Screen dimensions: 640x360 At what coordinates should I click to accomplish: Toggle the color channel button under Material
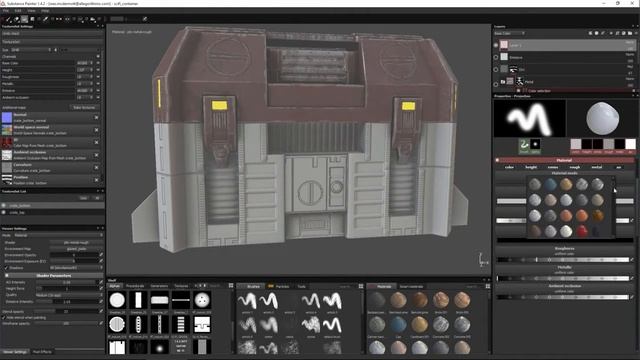pos(509,167)
